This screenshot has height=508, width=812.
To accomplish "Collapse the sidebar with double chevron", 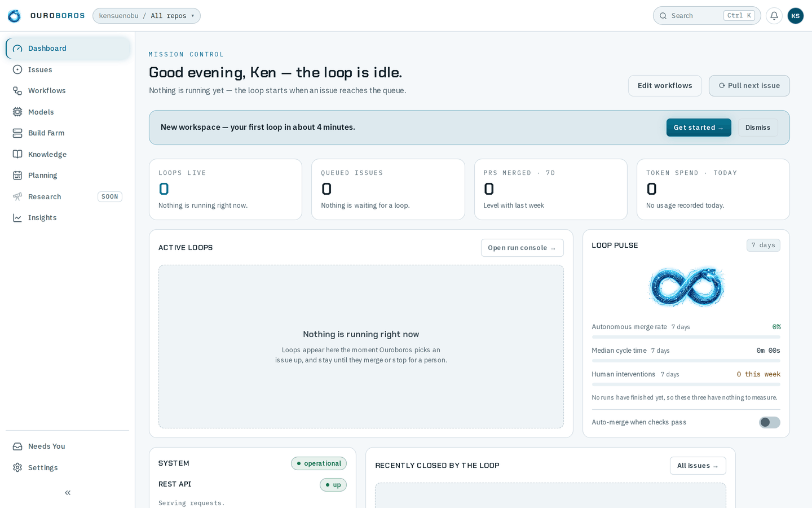I will pos(68,493).
